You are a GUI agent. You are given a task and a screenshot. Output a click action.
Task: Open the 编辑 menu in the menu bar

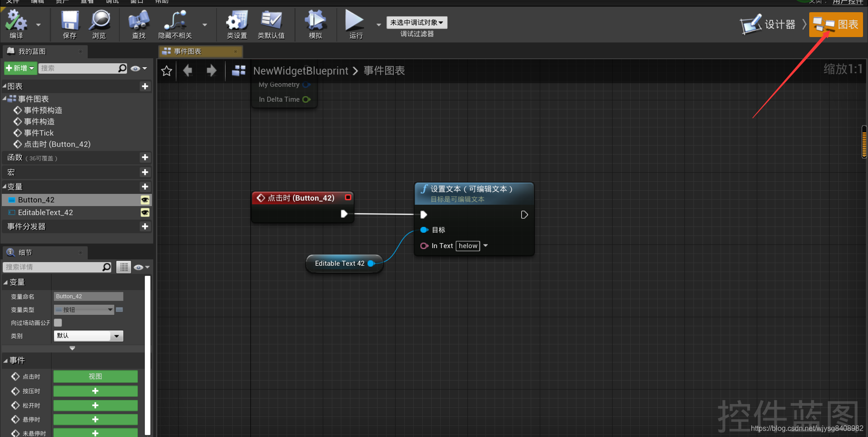[38, 2]
